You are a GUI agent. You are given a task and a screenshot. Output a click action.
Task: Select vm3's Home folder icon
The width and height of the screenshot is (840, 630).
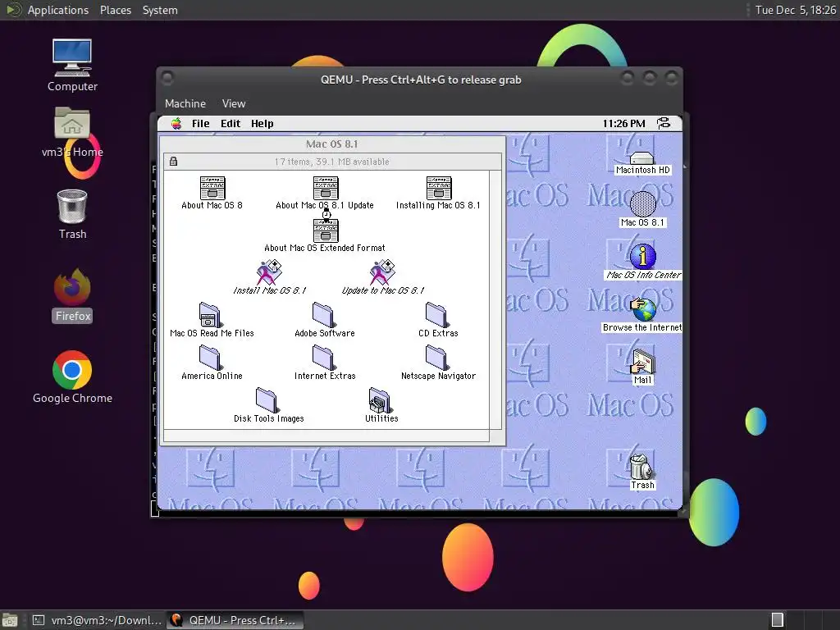tap(72, 123)
